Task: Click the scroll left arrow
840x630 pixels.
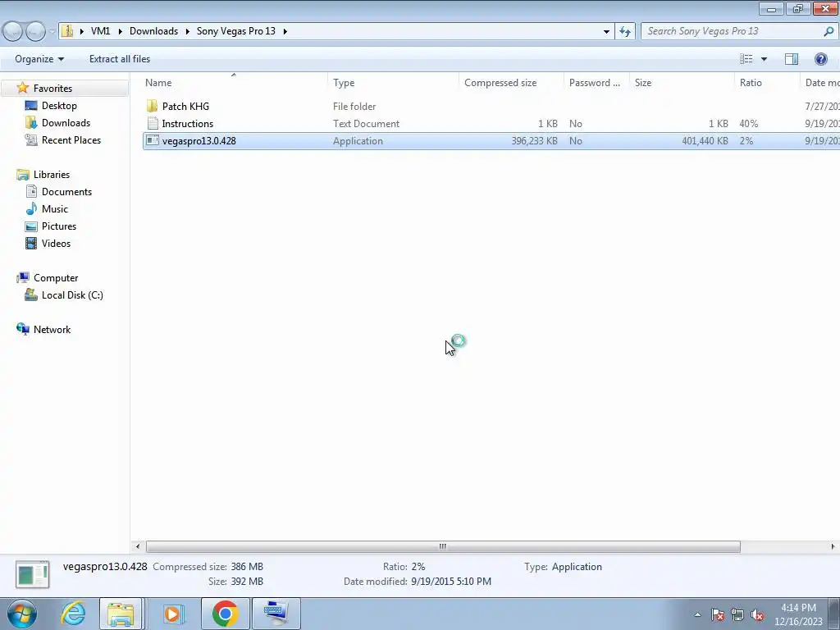Action: (138, 546)
